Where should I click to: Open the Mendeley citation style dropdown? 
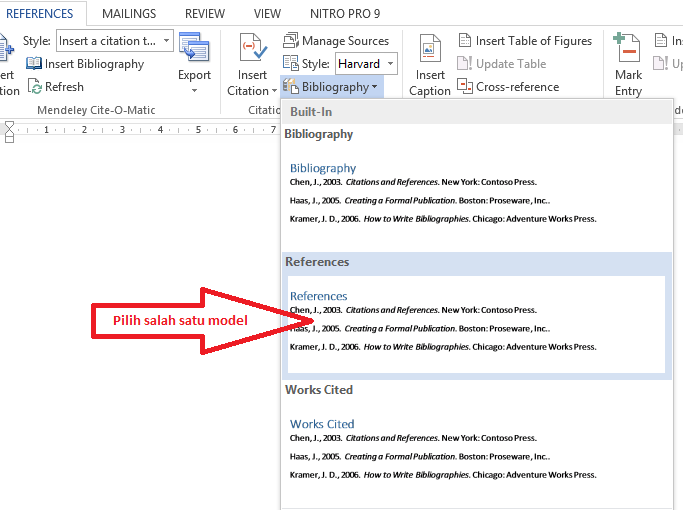click(x=165, y=41)
